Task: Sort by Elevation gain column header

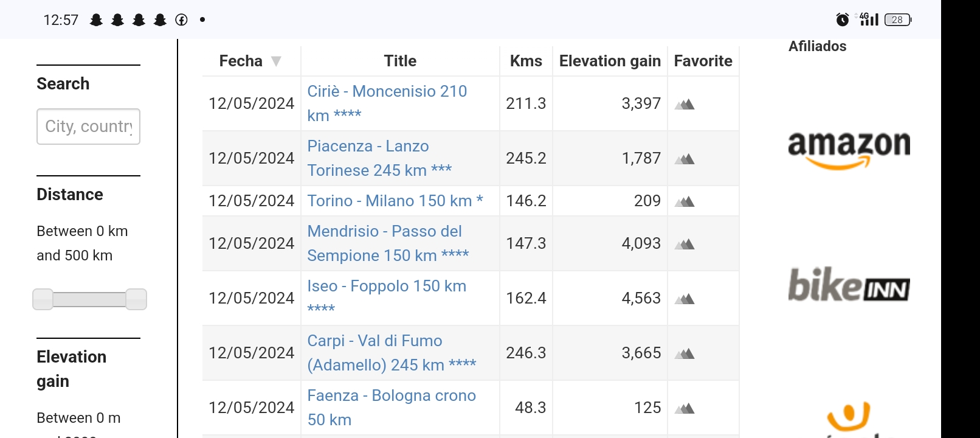Action: pos(610,61)
